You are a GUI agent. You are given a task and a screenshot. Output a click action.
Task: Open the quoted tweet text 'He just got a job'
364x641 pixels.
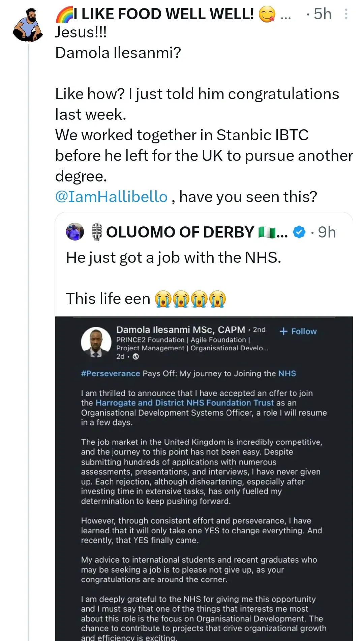coord(173,258)
